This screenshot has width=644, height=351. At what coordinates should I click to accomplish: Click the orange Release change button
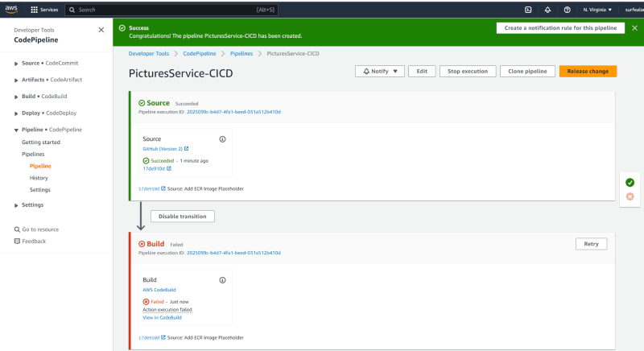[588, 71]
